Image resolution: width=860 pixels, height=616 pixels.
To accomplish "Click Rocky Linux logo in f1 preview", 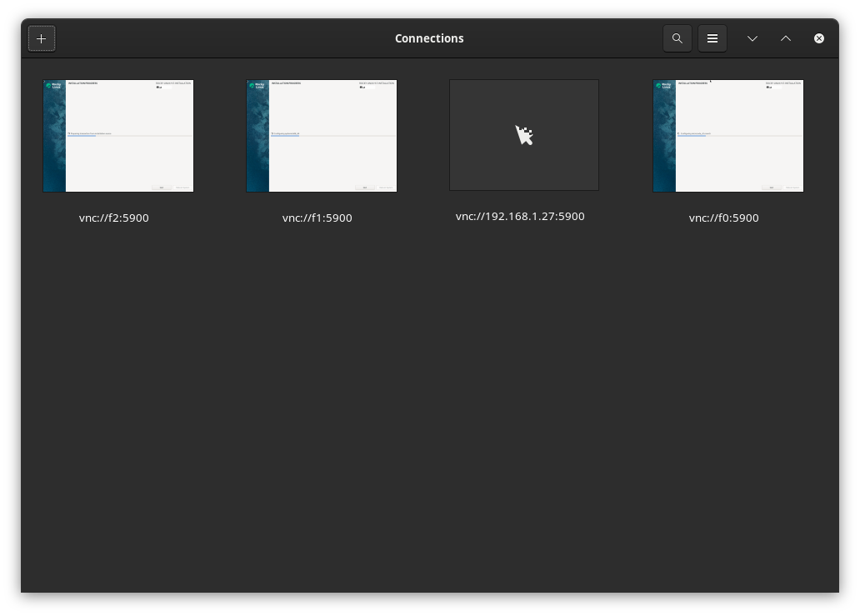I will click(257, 85).
